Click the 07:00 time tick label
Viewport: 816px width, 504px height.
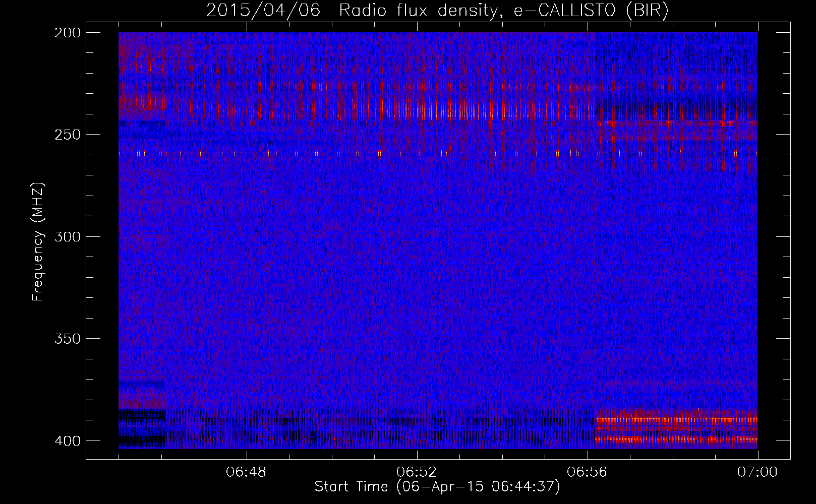pos(757,472)
